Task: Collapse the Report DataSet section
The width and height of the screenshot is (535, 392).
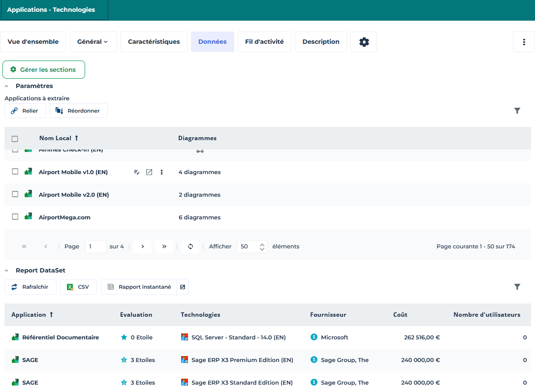Action: point(7,271)
